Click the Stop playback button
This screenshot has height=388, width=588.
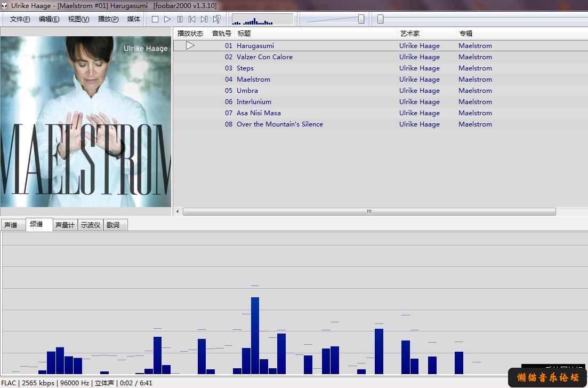tap(155, 19)
